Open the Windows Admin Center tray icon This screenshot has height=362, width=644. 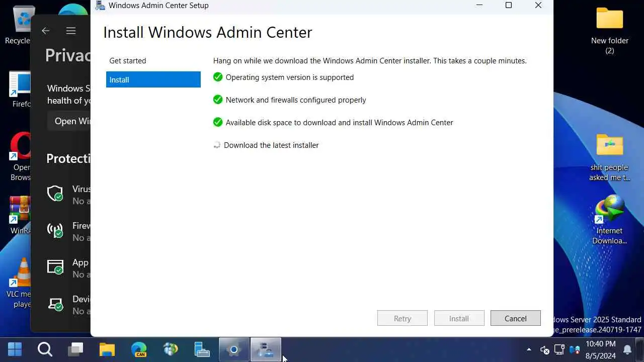coord(575,349)
